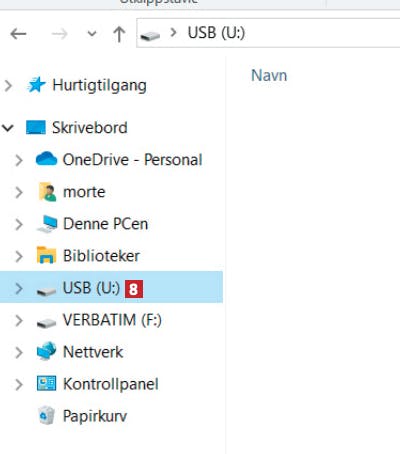The height and width of the screenshot is (454, 400).
Task: Expand the USB (U:) drive node
Action: [x=19, y=288]
